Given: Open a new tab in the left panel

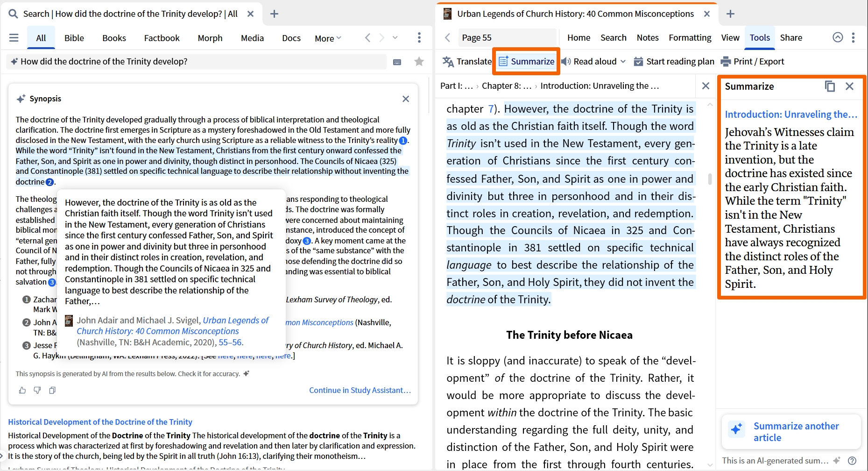Looking at the screenshot, I should pos(275,14).
